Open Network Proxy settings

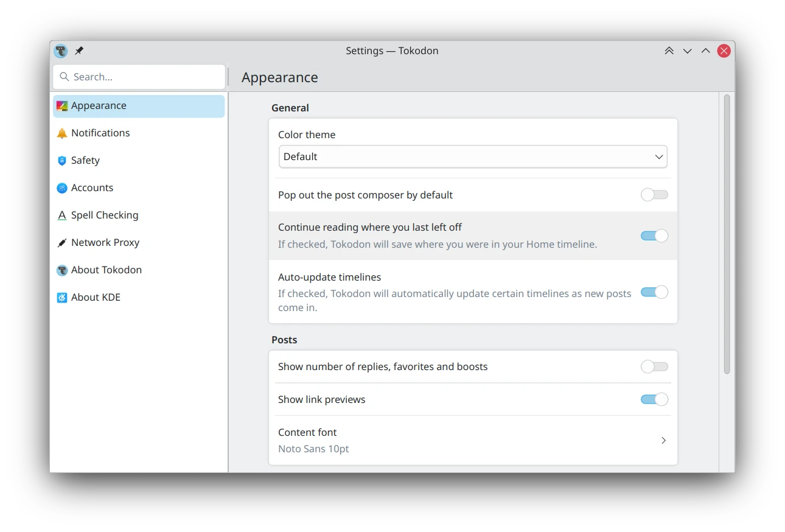pyautogui.click(x=139, y=243)
